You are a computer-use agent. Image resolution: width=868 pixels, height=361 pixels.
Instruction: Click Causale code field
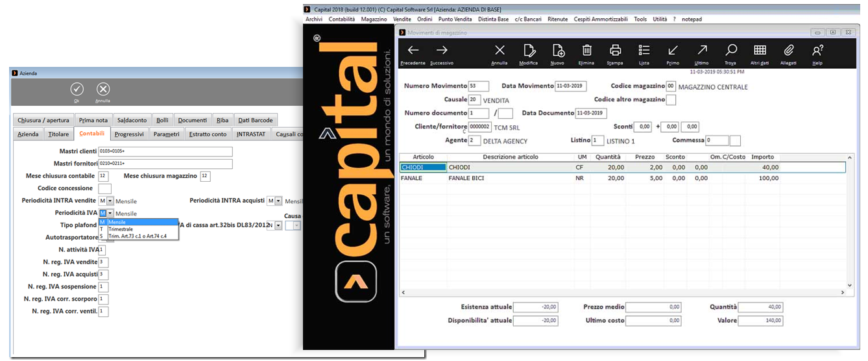click(474, 100)
